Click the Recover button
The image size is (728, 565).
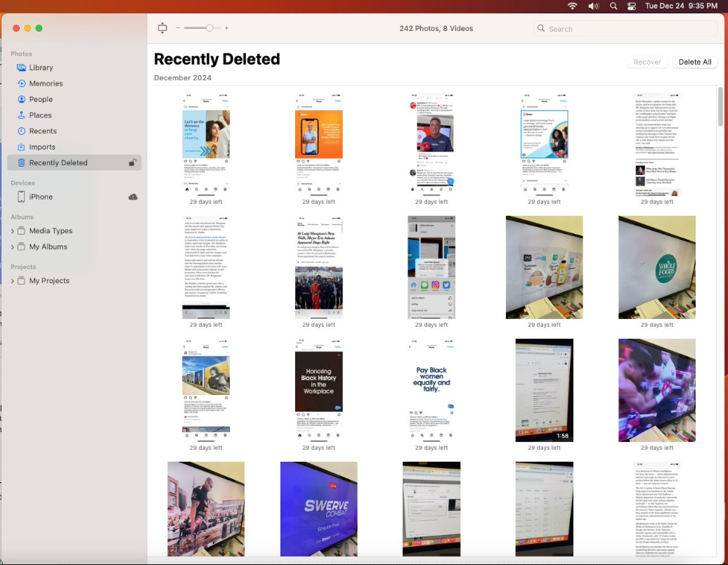(x=646, y=63)
